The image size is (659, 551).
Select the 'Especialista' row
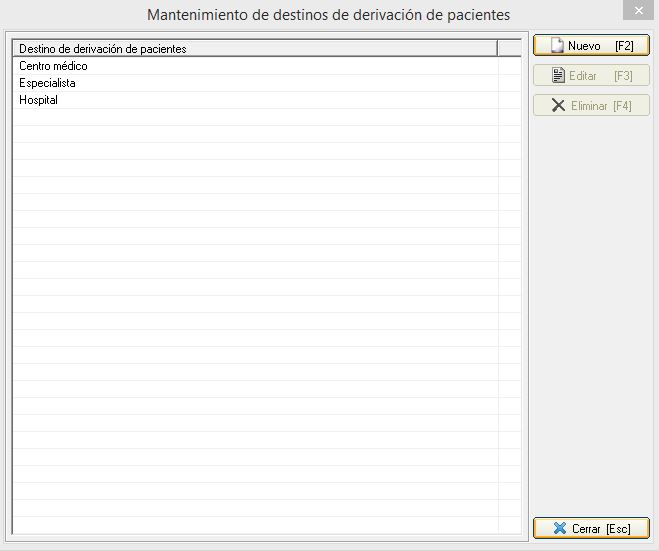47,83
